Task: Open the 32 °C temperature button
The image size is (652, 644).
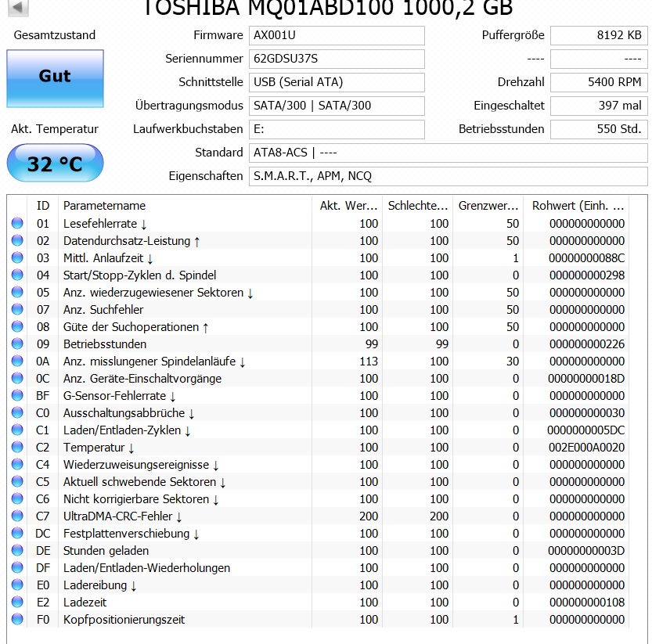Action: click(55, 163)
